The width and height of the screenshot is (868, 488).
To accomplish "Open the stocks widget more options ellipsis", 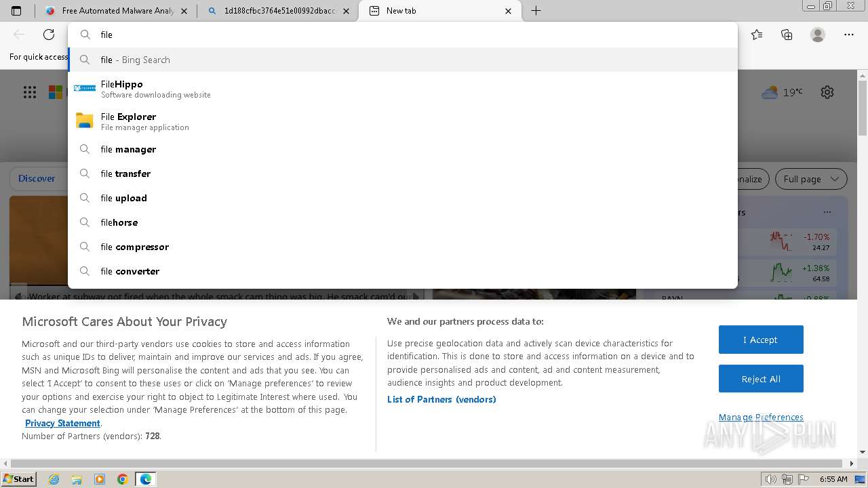I will (827, 212).
